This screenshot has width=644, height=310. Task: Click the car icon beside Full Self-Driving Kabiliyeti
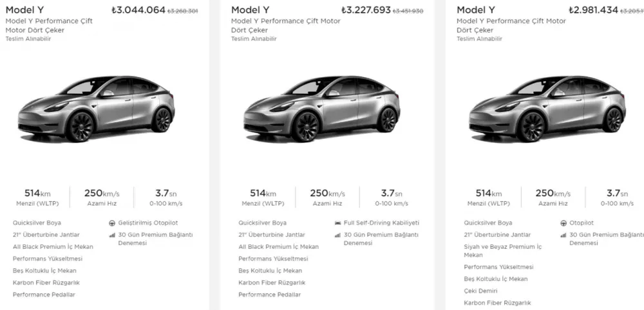338,223
